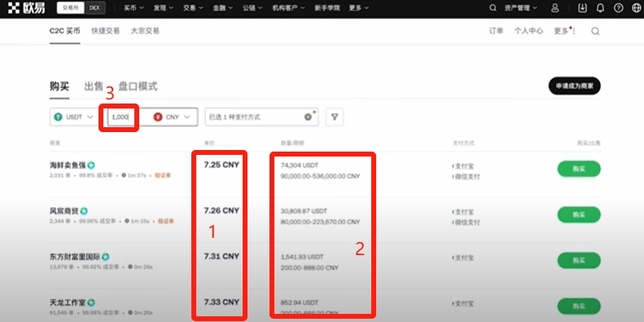
Task: Click 购买 for merchant 风宸商贸
Action: point(579,214)
